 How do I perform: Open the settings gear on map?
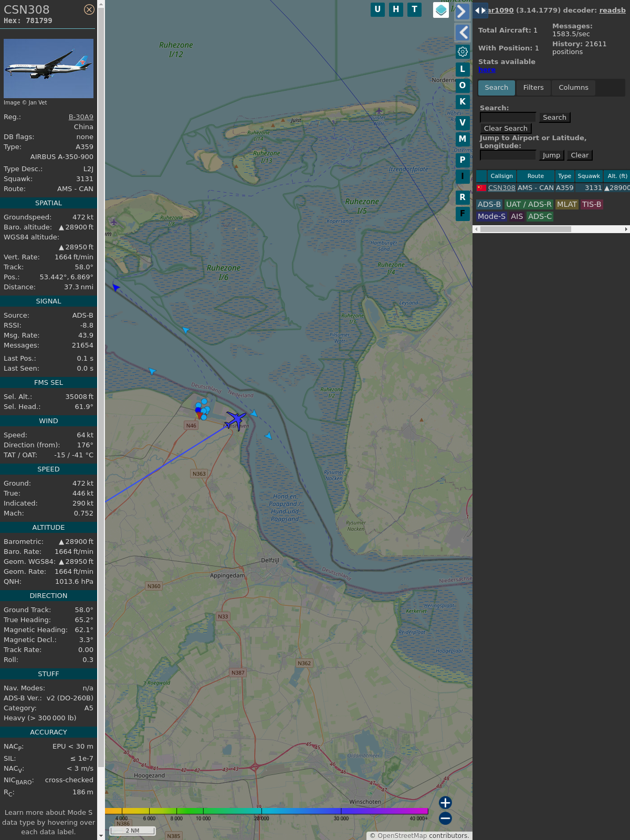click(463, 51)
